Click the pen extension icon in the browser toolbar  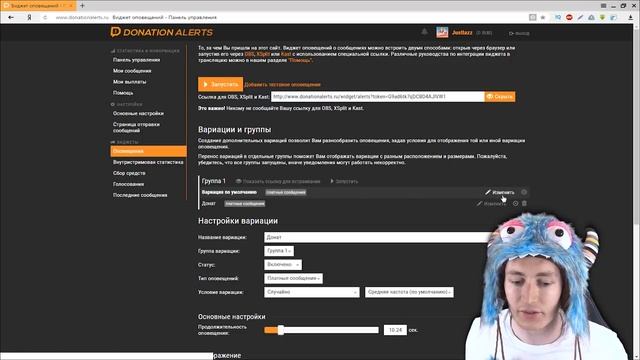click(x=580, y=17)
